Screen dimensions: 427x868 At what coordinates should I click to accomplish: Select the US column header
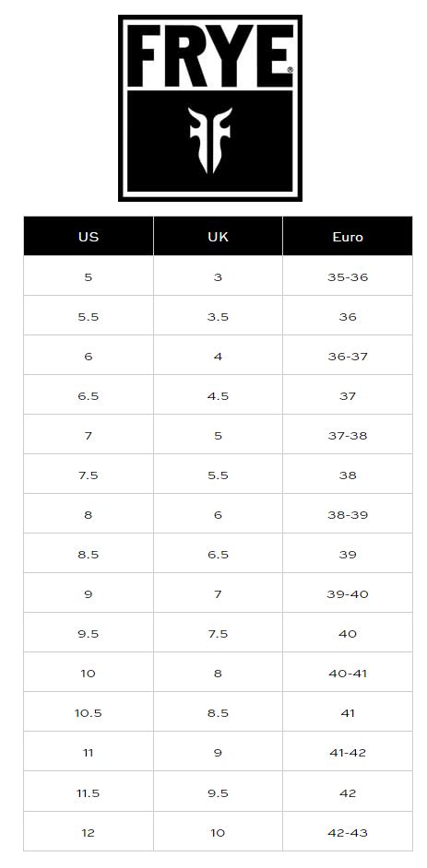[89, 237]
